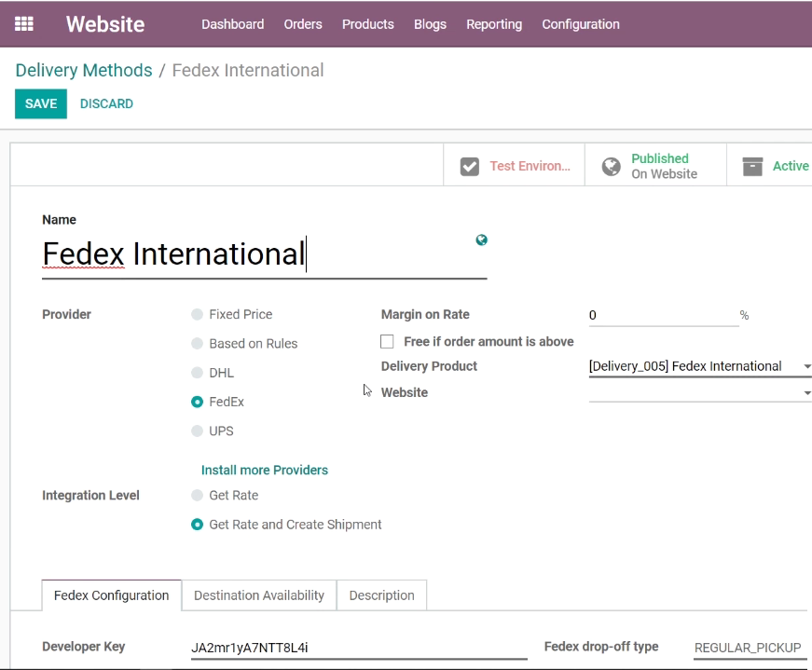Click the Active status button
The width and height of the screenshot is (812, 670).
pos(770,166)
